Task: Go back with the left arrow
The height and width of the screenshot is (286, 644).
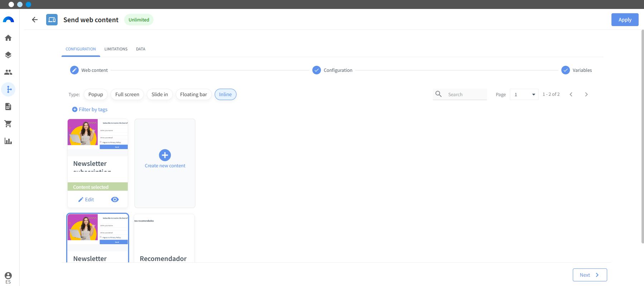Action: 35,20
